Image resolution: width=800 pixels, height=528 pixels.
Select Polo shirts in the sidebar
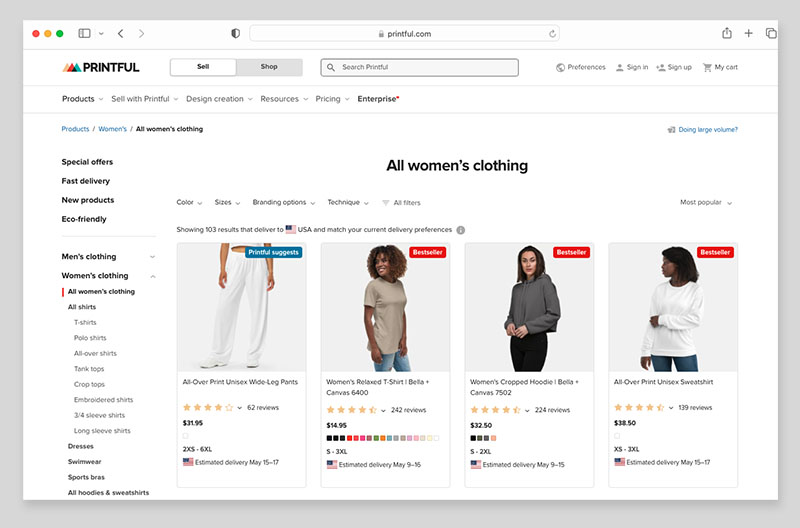tap(90, 338)
